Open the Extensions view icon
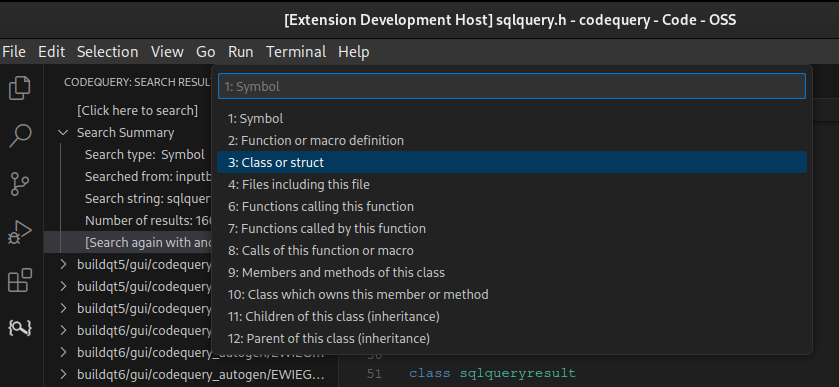839x387 pixels. click(20, 280)
